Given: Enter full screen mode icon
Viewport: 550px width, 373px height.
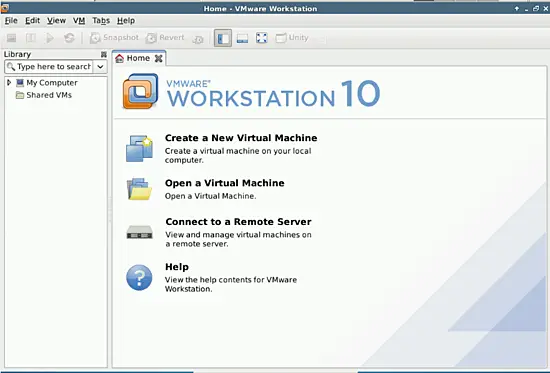Looking at the screenshot, I should point(262,38).
